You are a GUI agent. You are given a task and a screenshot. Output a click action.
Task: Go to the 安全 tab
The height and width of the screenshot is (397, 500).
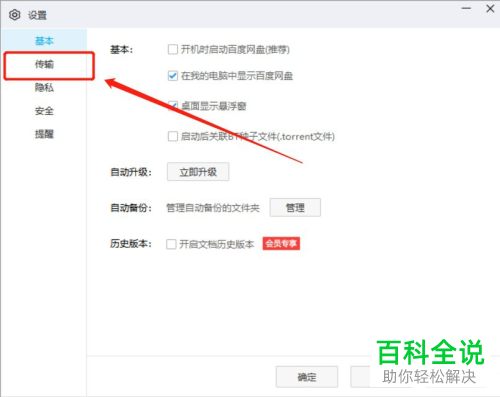44,111
